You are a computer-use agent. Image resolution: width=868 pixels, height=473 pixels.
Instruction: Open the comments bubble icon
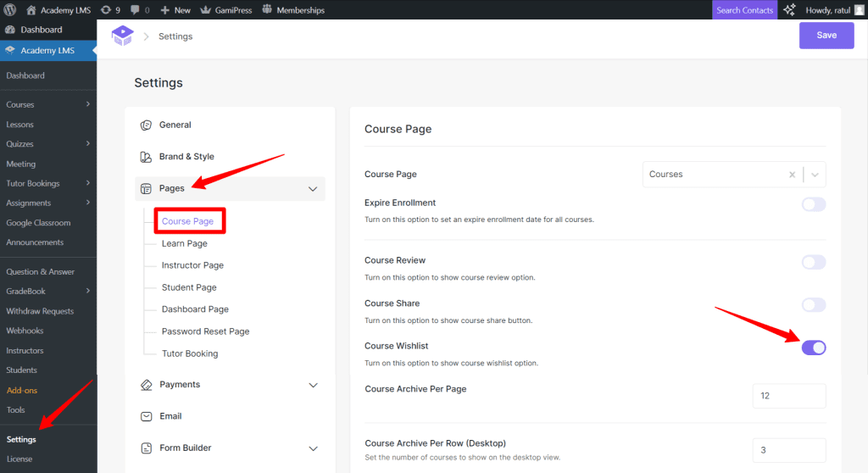coord(136,10)
